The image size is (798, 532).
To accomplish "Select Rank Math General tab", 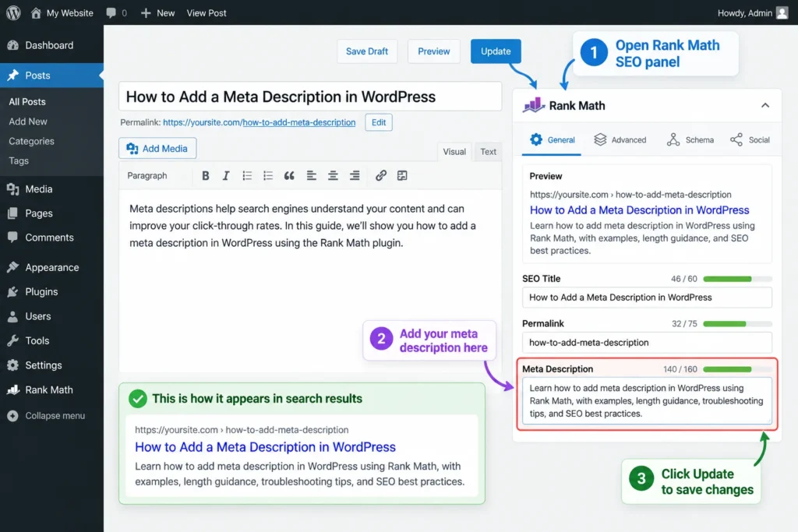I will tap(552, 140).
